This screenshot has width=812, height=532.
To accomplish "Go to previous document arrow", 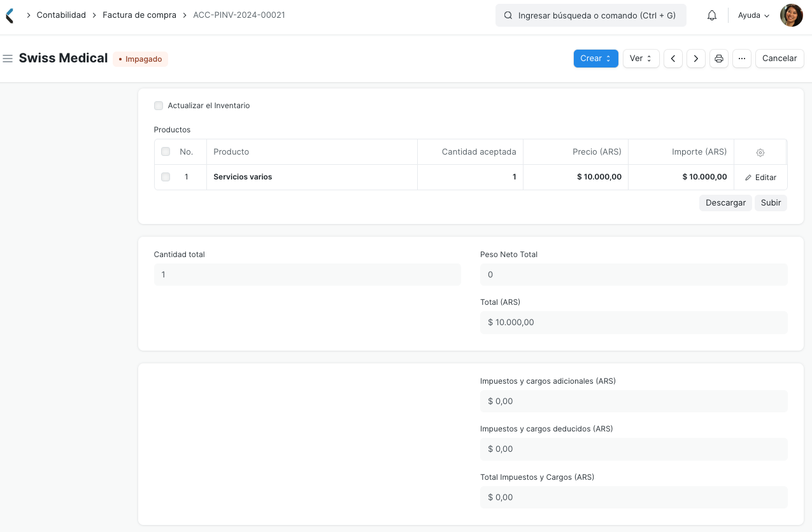I will (673, 59).
